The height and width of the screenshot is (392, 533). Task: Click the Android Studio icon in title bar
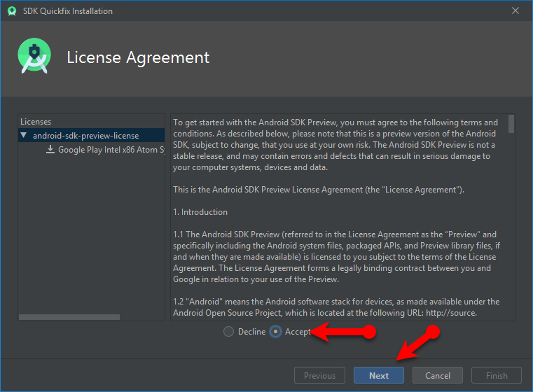(x=11, y=11)
